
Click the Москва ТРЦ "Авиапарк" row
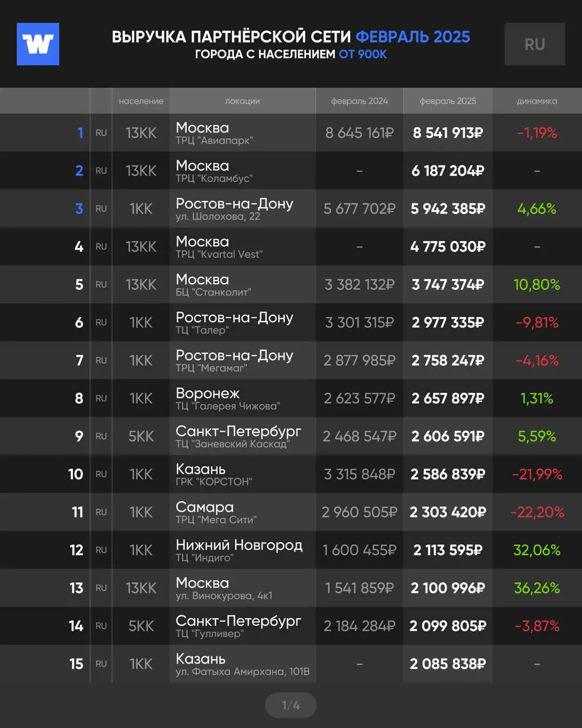pos(291,133)
